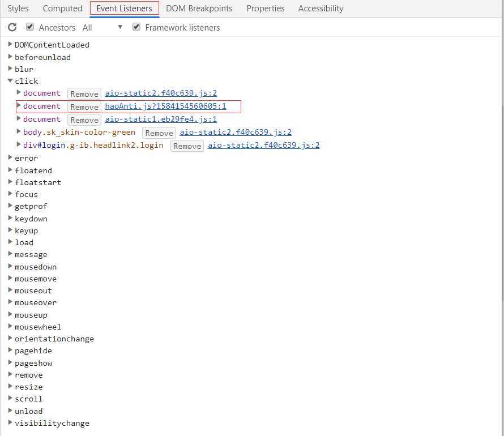Viewport: 504px width, 436px height.
Task: Open the DOM Breakpoints tab
Action: [199, 8]
